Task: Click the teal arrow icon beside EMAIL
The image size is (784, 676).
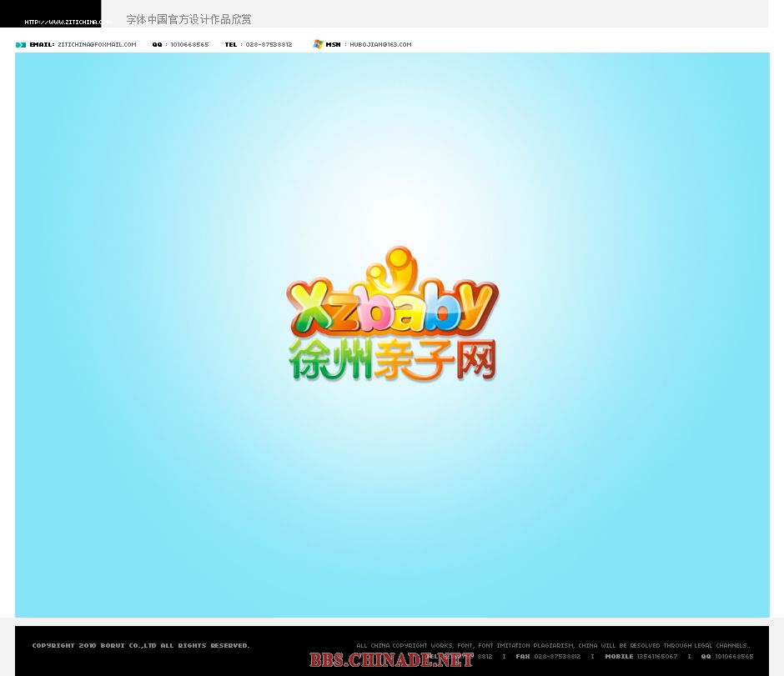Action: [x=21, y=45]
